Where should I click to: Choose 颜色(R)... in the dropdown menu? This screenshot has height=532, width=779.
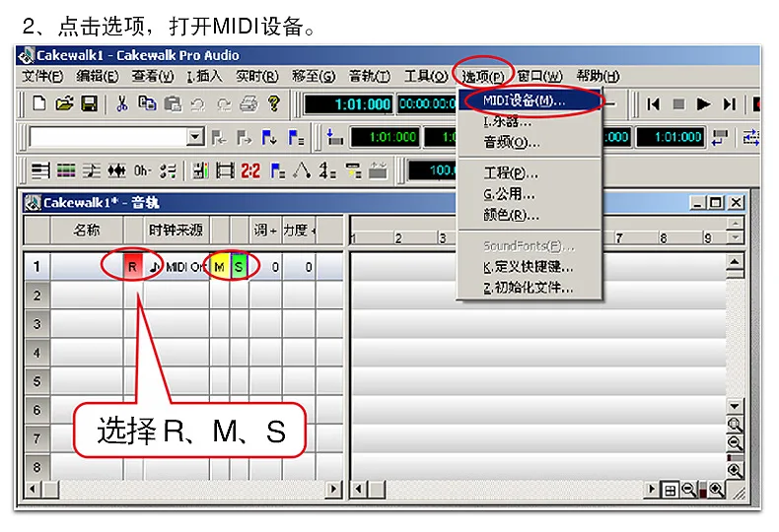pyautogui.click(x=530, y=215)
